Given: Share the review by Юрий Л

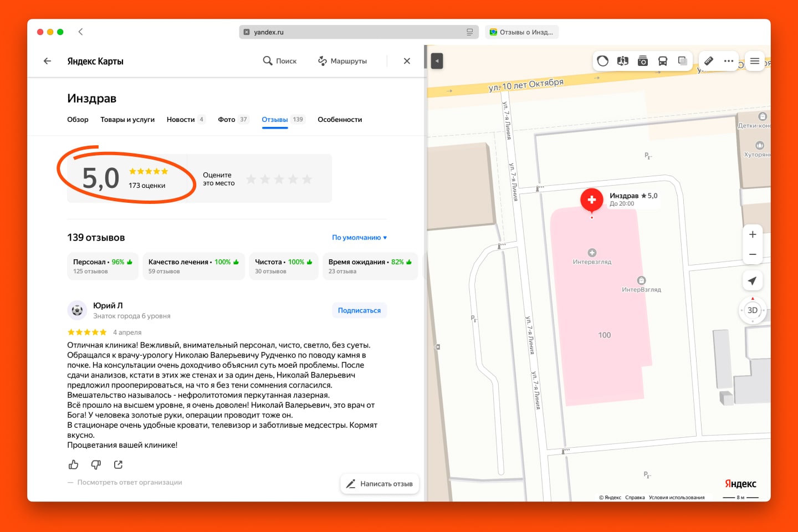Looking at the screenshot, I should click(118, 464).
